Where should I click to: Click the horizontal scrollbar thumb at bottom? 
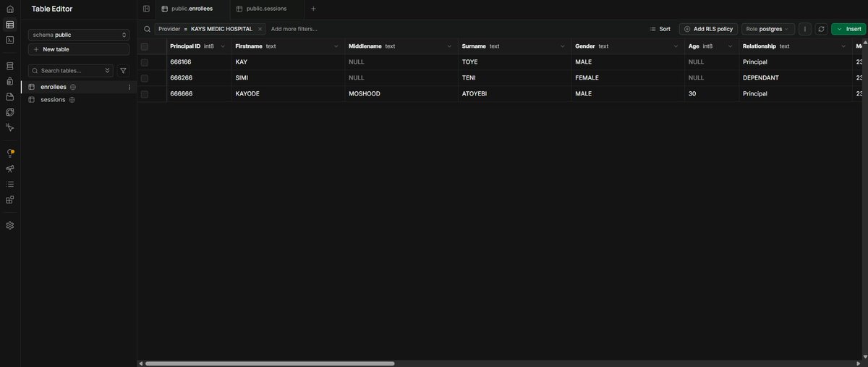[270, 363]
